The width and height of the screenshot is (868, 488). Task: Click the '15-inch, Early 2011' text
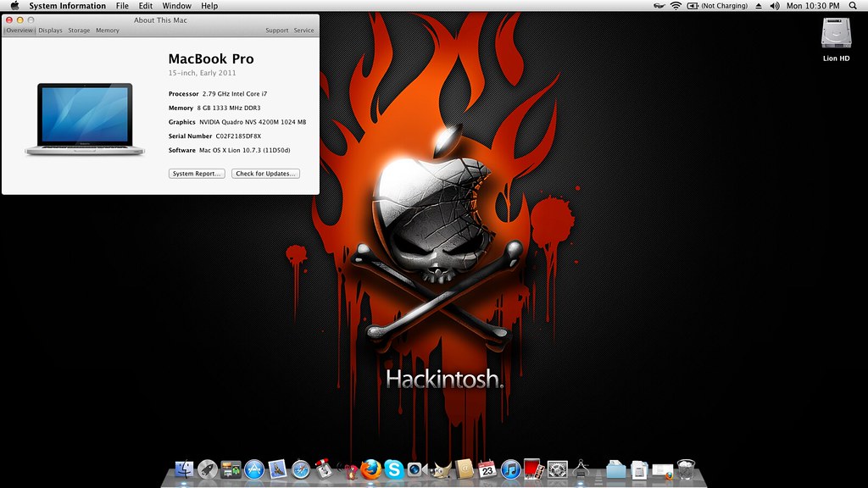pos(202,73)
